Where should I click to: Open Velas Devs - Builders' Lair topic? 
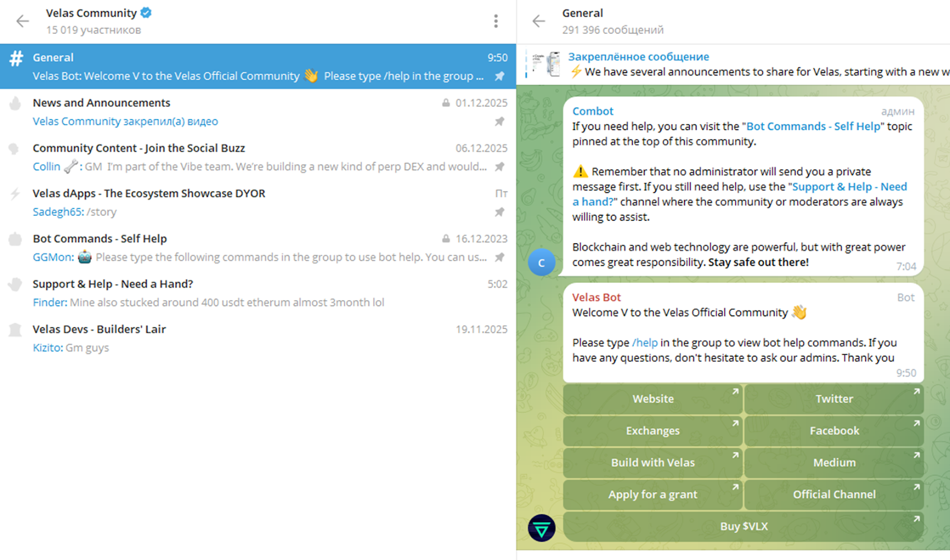point(258,338)
